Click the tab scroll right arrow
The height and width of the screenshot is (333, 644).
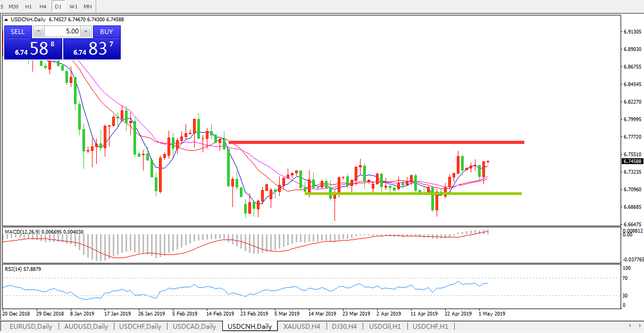[x=638, y=326]
